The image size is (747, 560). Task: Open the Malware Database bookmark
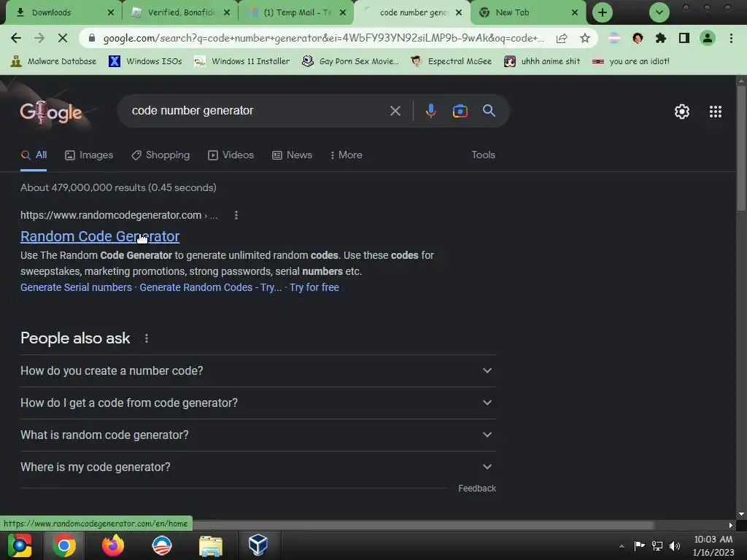(53, 61)
